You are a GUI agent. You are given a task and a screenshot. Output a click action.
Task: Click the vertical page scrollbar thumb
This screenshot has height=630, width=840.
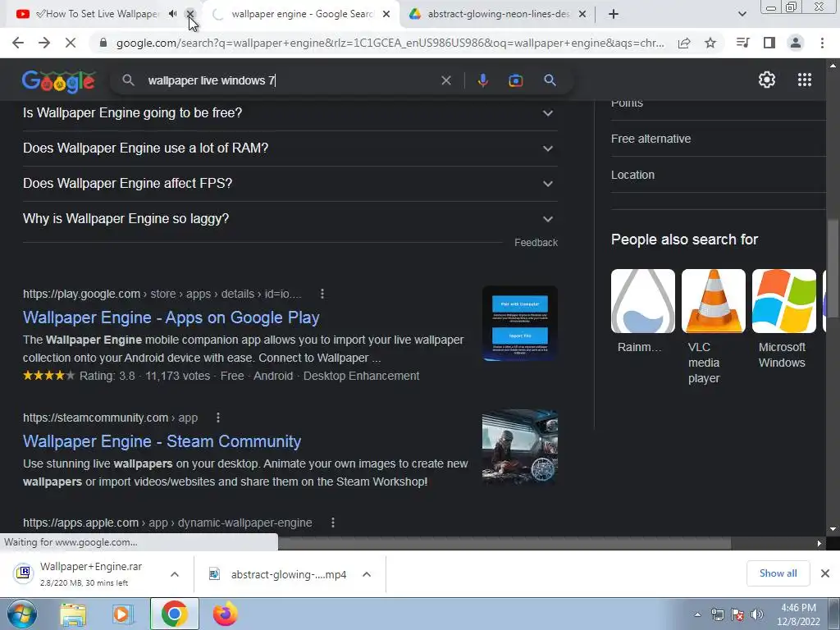pos(833,268)
